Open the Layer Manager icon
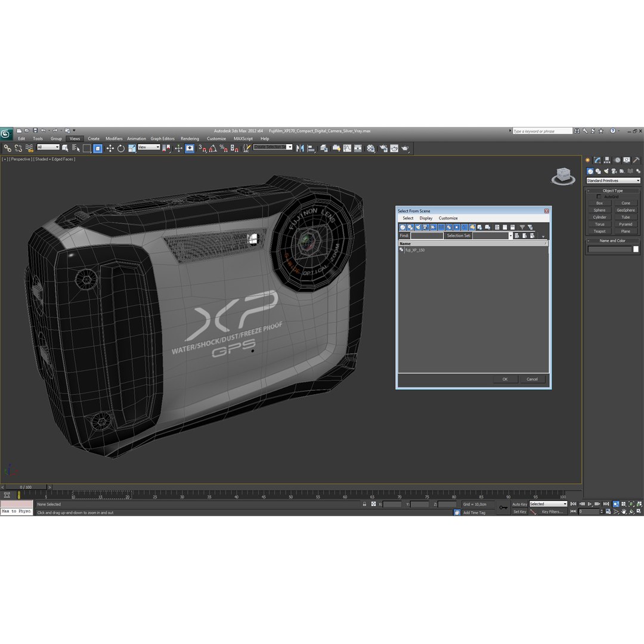 click(324, 148)
